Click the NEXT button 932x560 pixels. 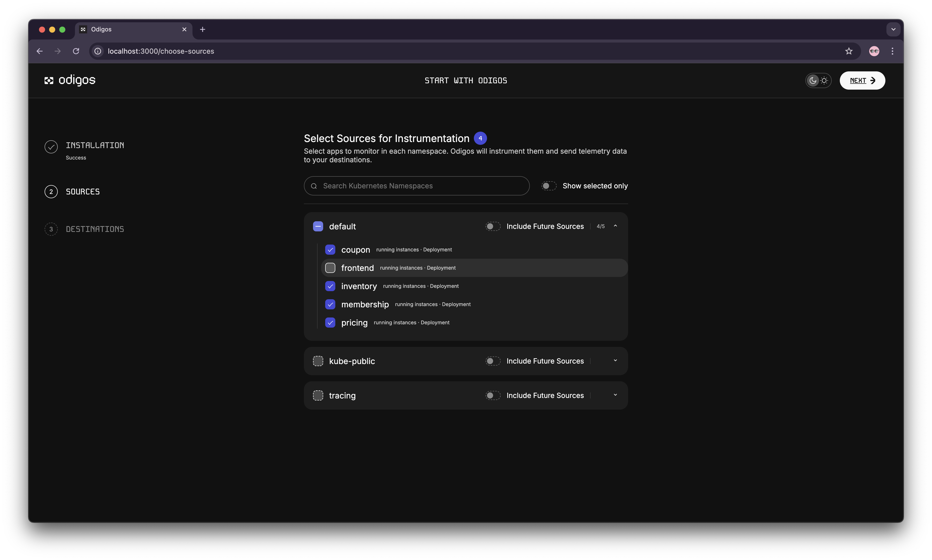(862, 80)
